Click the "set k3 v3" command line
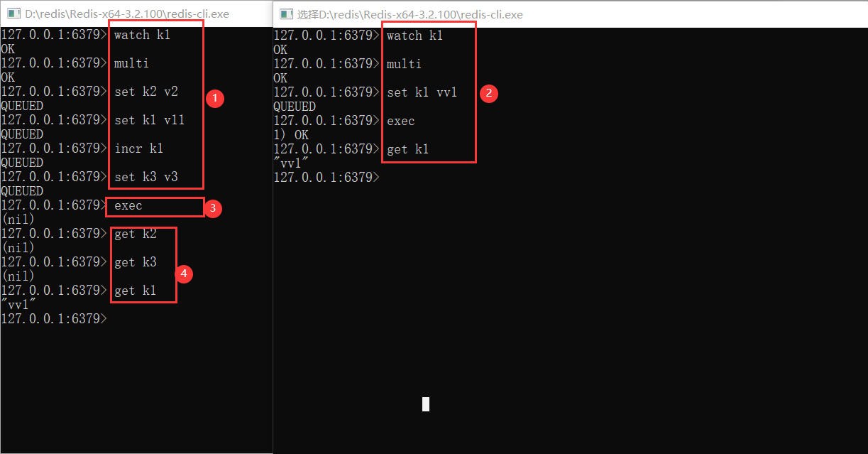The image size is (868, 454). (145, 177)
